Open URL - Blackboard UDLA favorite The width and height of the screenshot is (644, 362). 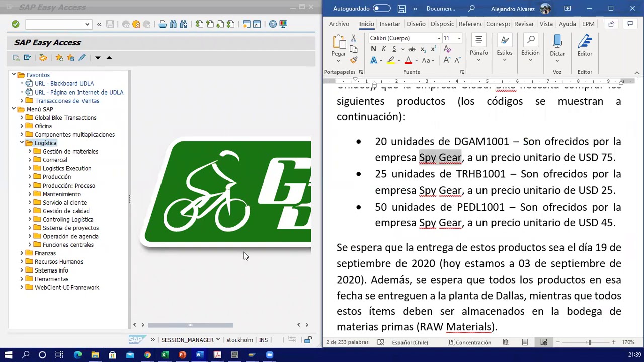pos(64,83)
